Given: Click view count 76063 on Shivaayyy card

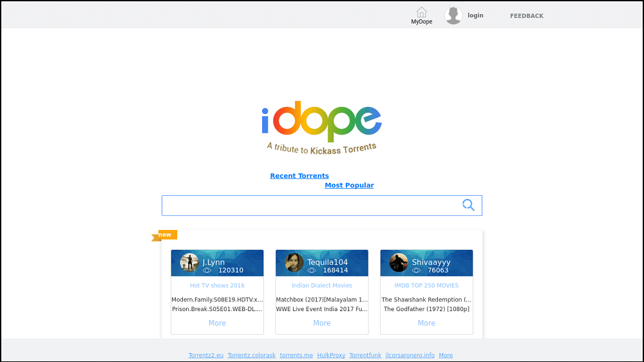Looking at the screenshot, I should (x=438, y=271).
